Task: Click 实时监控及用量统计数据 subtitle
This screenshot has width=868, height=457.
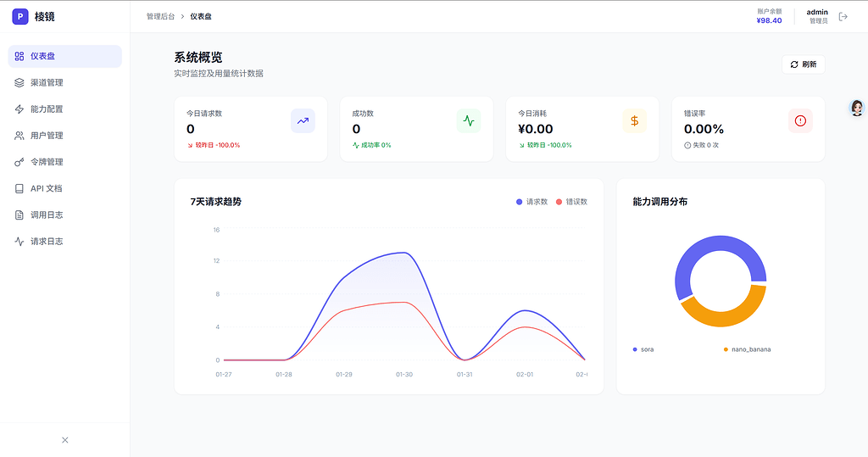Action: (219, 74)
